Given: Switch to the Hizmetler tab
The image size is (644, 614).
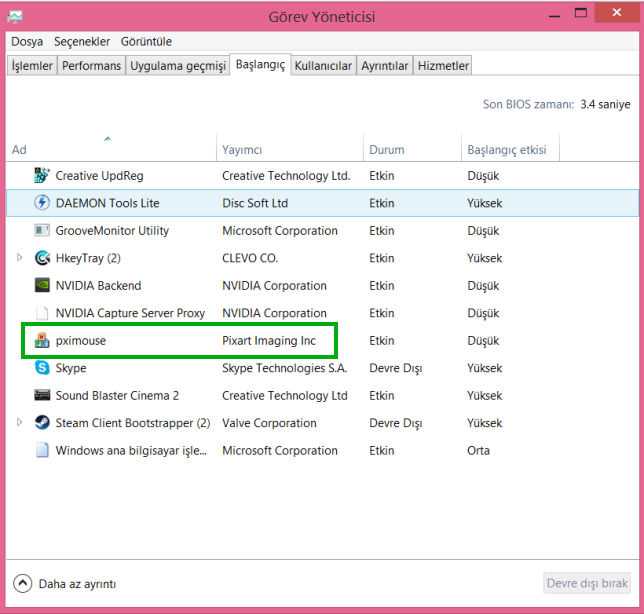Looking at the screenshot, I should click(443, 66).
